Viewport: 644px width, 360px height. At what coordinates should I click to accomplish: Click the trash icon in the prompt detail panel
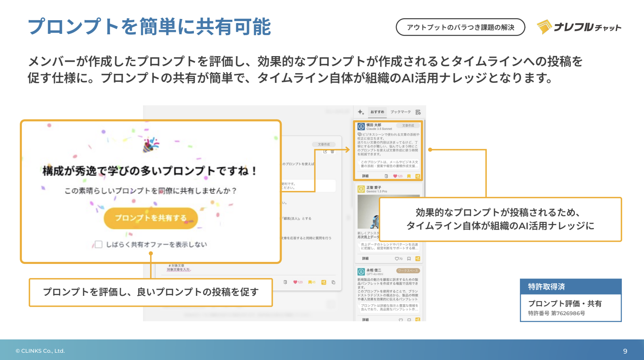pos(333,151)
